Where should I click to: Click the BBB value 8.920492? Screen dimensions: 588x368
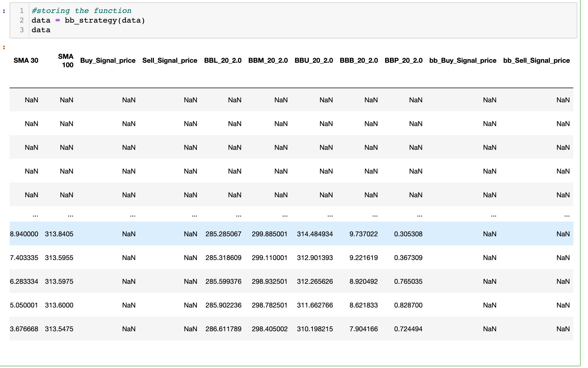(364, 282)
